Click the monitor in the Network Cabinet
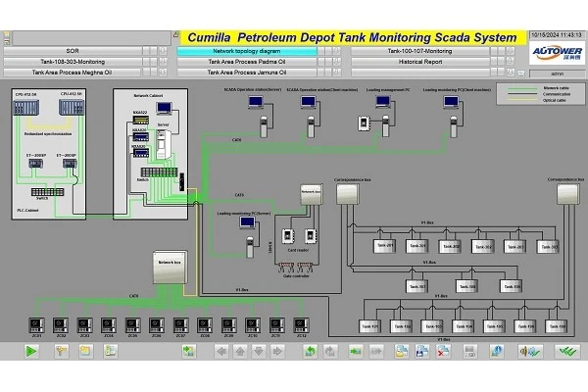 (165, 108)
